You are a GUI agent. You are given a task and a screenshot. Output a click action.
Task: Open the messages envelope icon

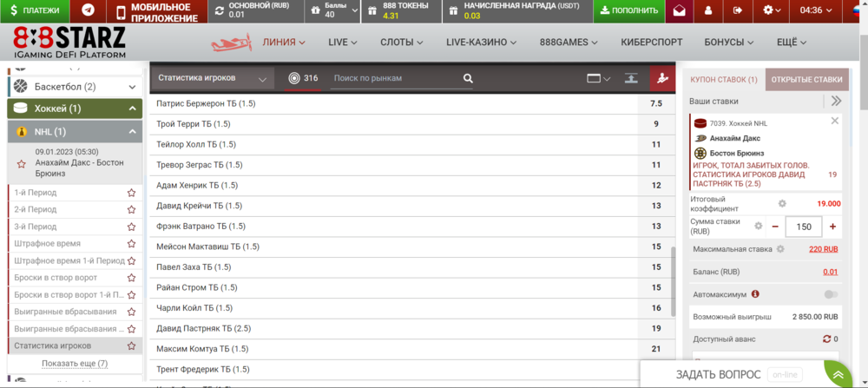(680, 10)
